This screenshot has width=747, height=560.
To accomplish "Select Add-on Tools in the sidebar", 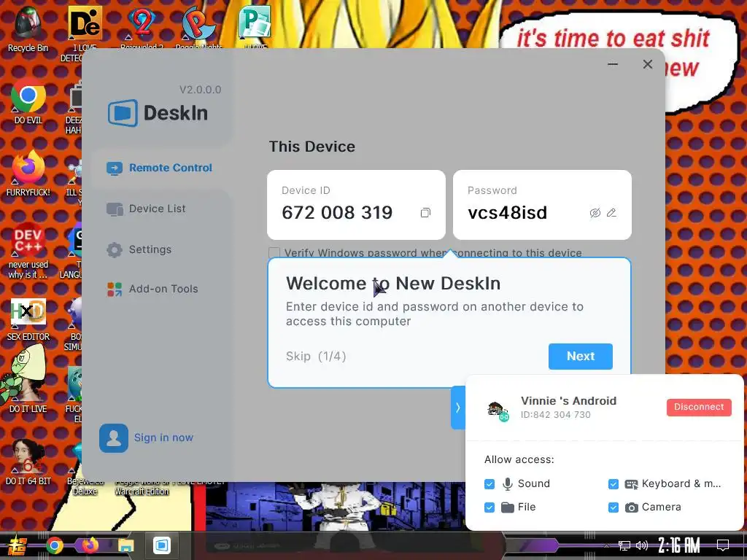I will click(x=152, y=289).
